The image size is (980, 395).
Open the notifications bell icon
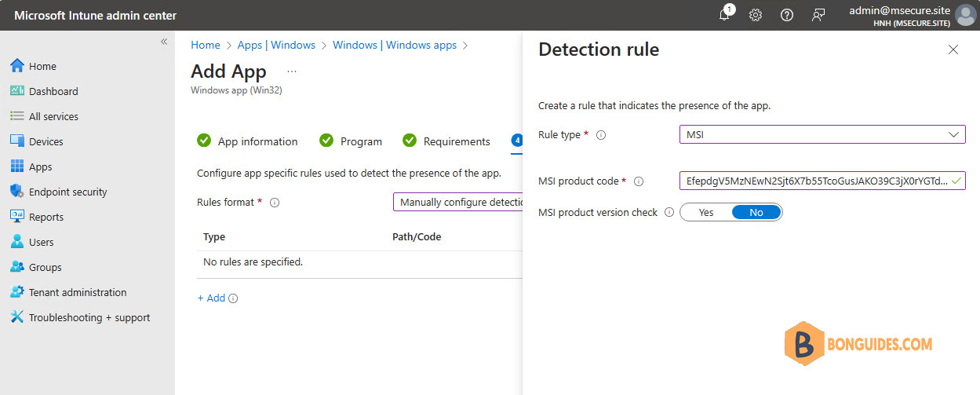click(x=725, y=14)
